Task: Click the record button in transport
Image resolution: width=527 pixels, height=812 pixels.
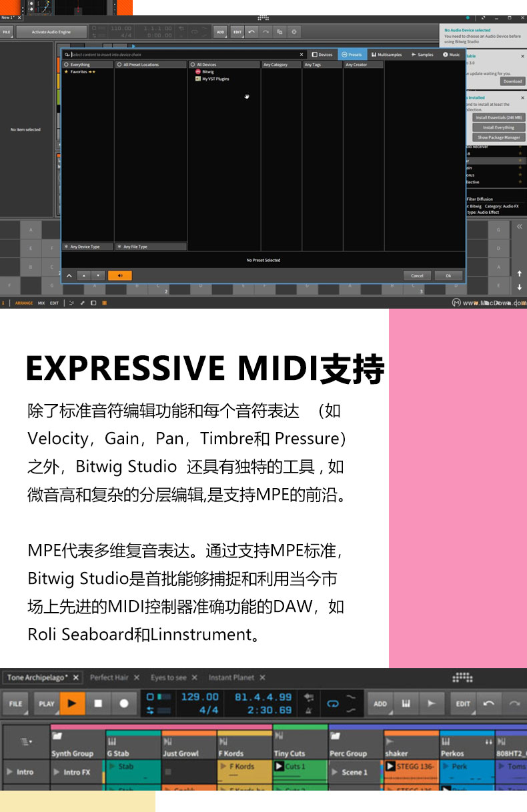Action: 124,703
